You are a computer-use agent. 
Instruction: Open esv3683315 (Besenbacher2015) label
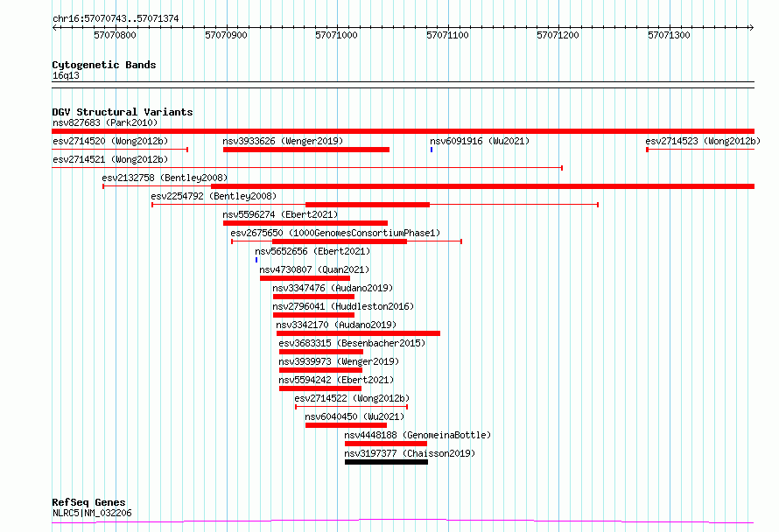[352, 343]
